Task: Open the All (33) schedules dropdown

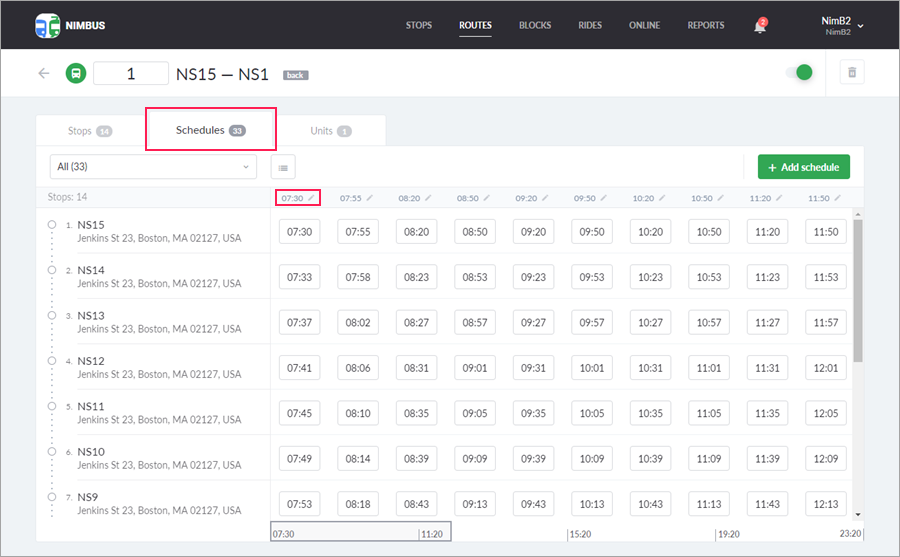Action: pos(153,167)
